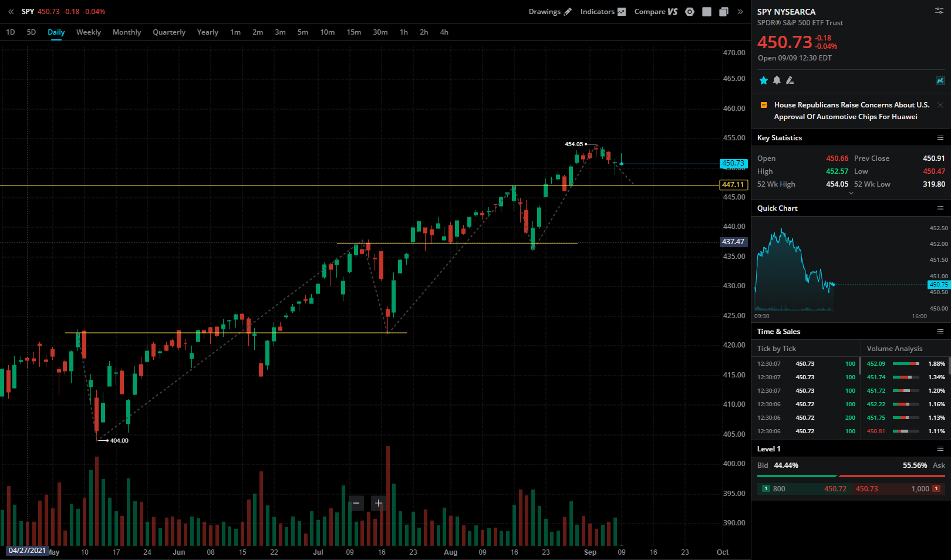Select the Quarterly timeframe
Viewport: 951px width, 560px height.
[x=169, y=32]
